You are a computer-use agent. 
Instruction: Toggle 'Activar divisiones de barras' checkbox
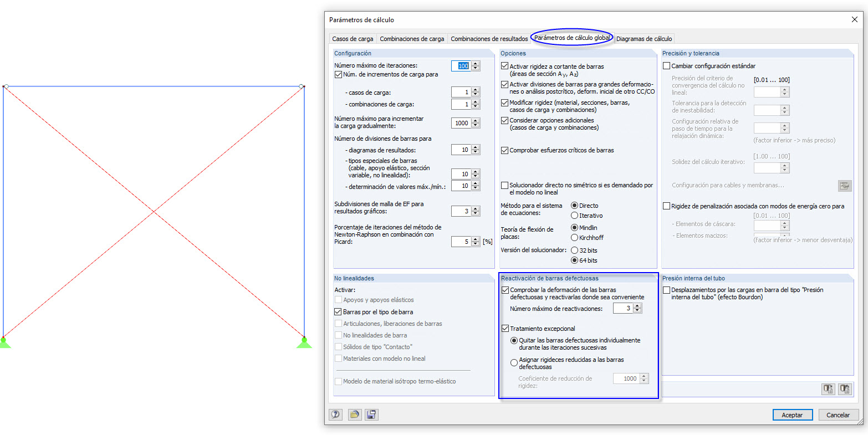pyautogui.click(x=504, y=85)
